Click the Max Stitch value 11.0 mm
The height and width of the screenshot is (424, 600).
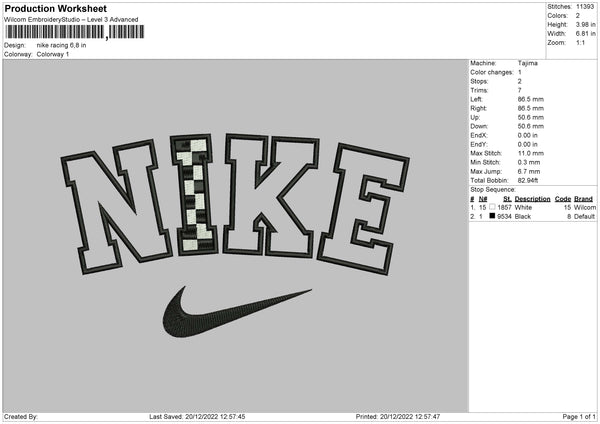click(531, 153)
